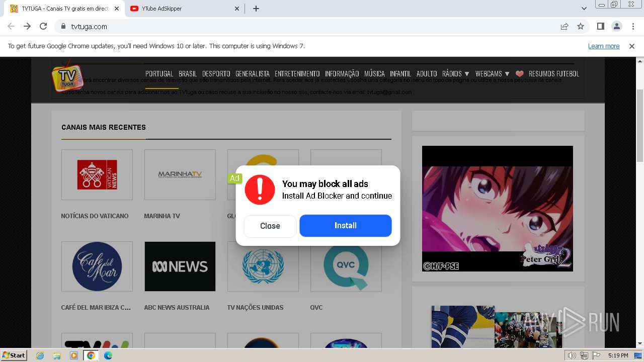Open the BRASIL menu item
The height and width of the screenshot is (362, 644).
pos(188,73)
